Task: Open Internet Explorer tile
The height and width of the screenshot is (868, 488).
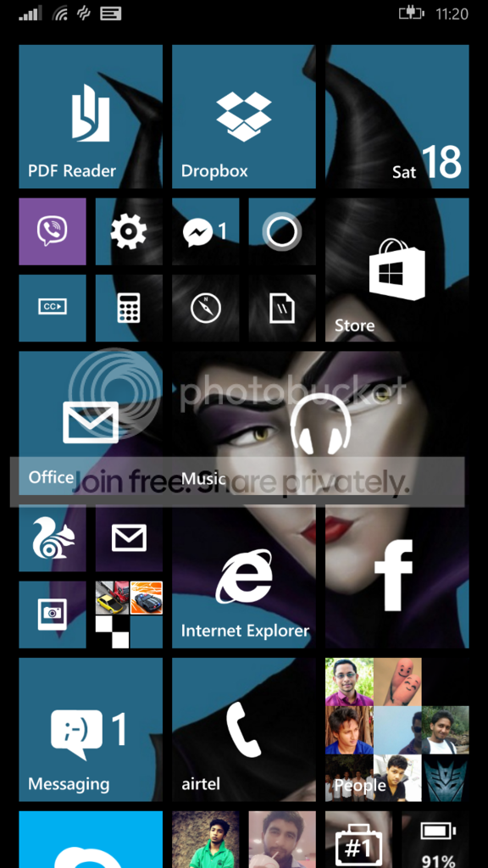Action: [244, 576]
